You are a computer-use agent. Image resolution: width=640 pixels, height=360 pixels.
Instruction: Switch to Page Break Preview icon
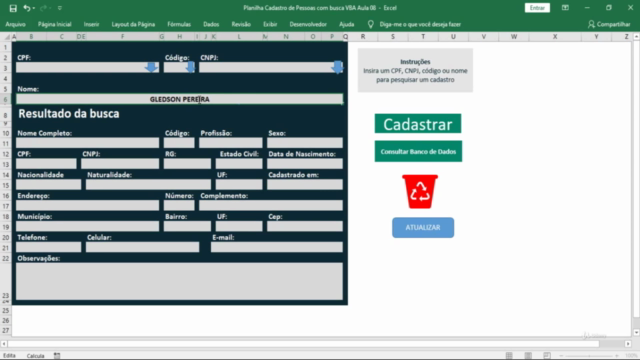click(x=547, y=356)
